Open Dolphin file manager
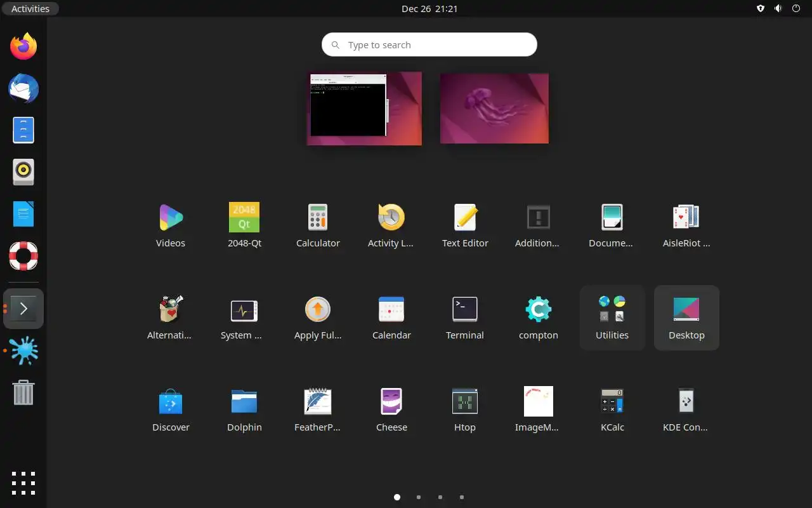812x508 pixels. click(x=244, y=410)
